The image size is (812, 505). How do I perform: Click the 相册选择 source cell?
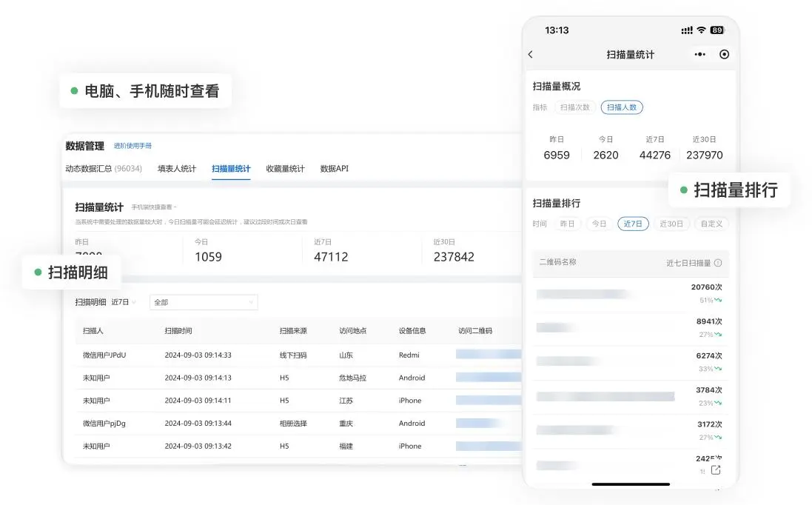pos(293,424)
